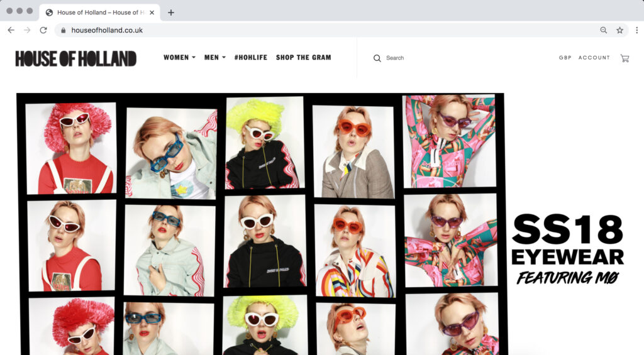This screenshot has height=355, width=644.
Task: Open the shopping cart icon
Action: coord(624,58)
